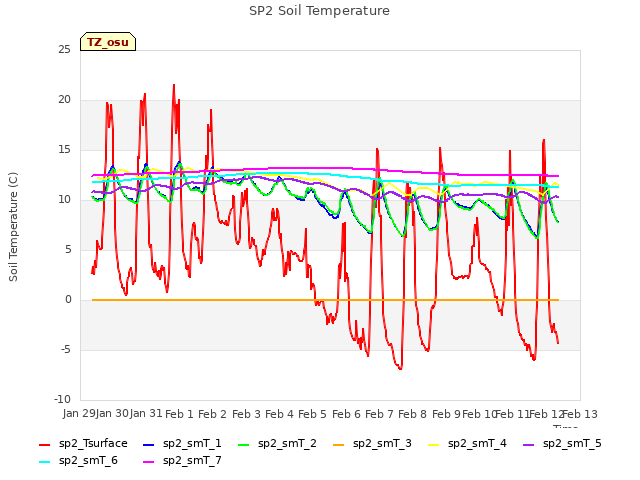
Task: Click the cyan sp2_smT_6 legend swatch
Action: 44,462
